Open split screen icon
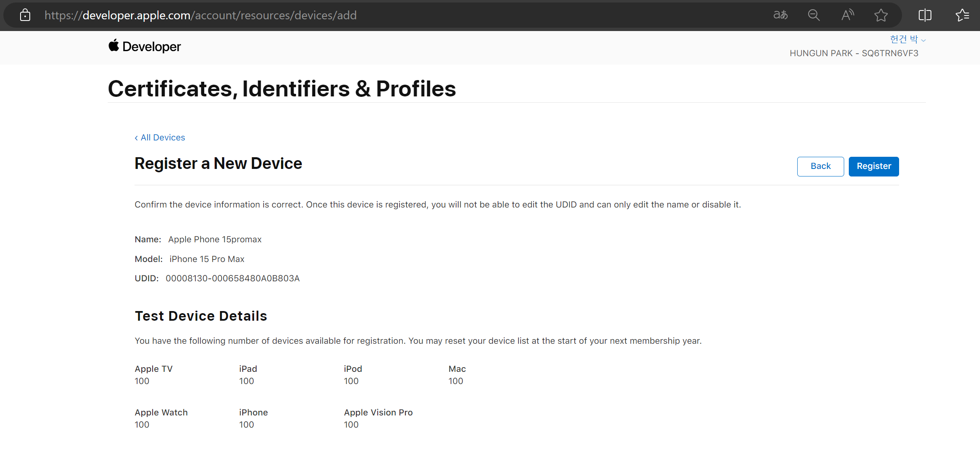Screen dimensions: 980x467 pyautogui.click(x=925, y=15)
